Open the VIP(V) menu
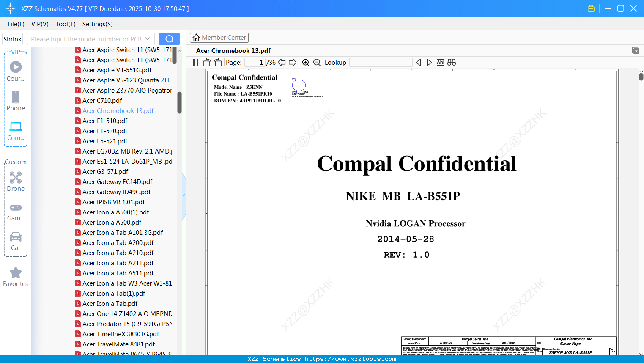Viewport: 644px width, 363px height. click(x=40, y=24)
